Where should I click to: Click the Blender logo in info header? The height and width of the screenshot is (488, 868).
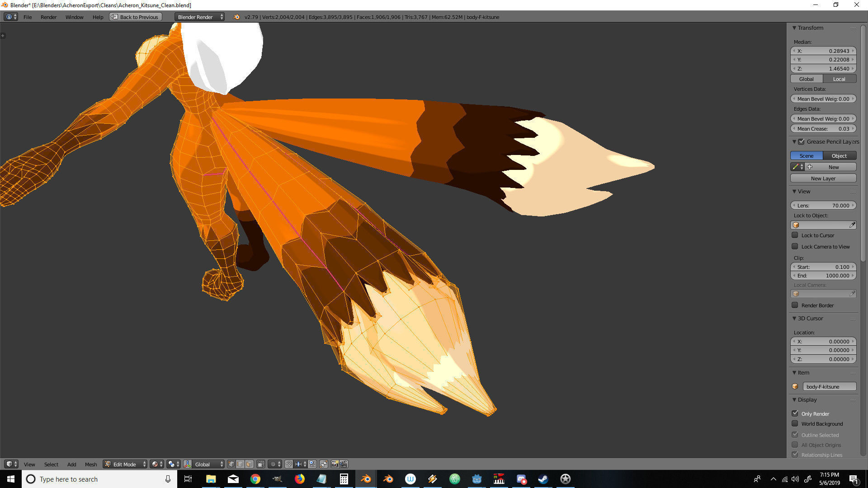[236, 17]
